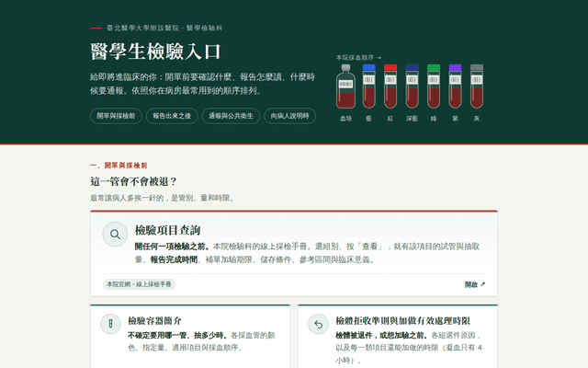This screenshot has width=588, height=368.
Task: Click the 紫 tube label
Action: coord(456,119)
